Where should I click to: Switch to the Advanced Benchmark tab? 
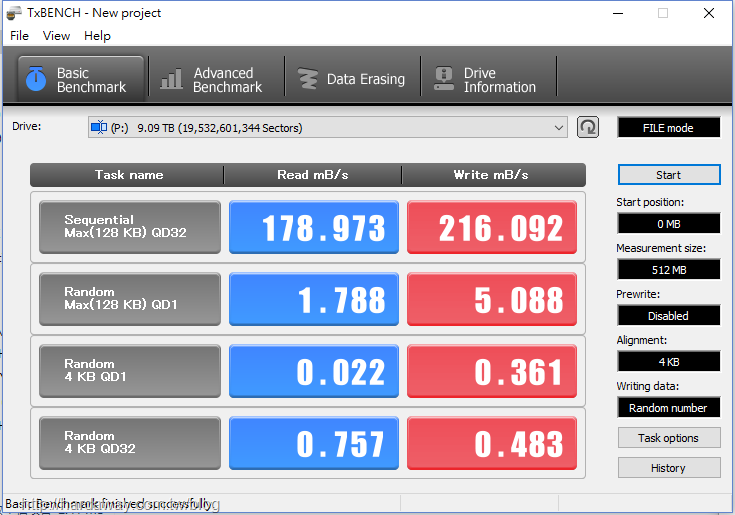(x=217, y=79)
